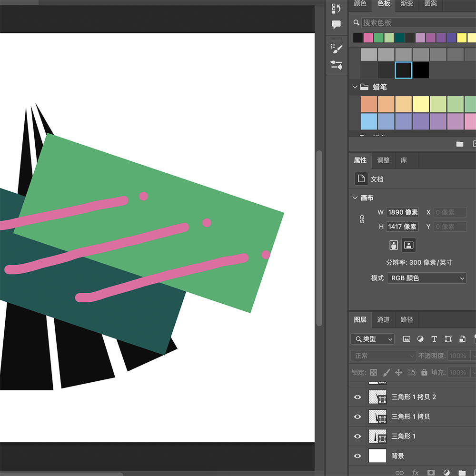Open the 渐变 panel tab
The image size is (476, 476).
tap(407, 4)
